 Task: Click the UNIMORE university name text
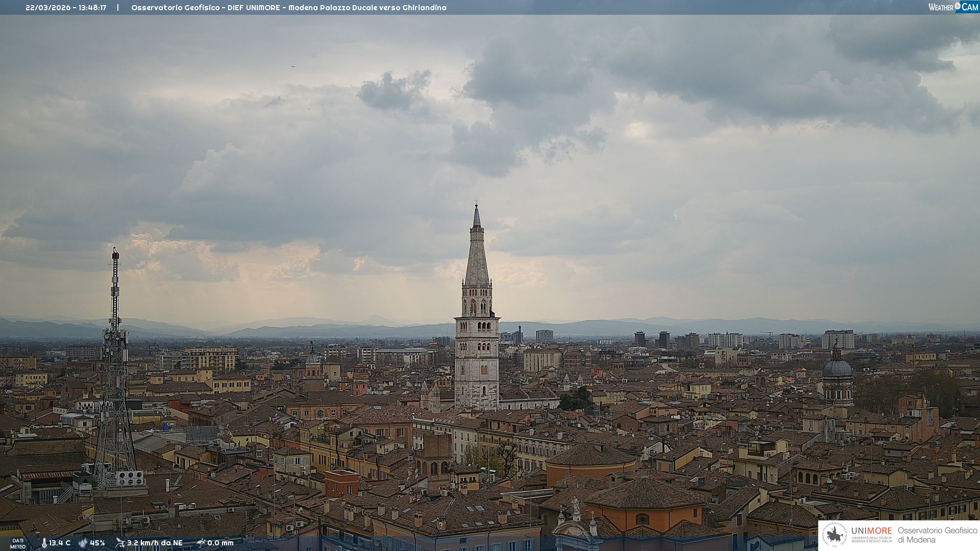(x=871, y=531)
